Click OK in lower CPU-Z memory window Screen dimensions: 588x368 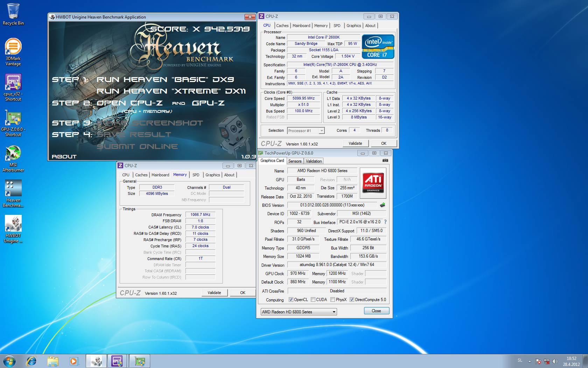click(x=243, y=293)
